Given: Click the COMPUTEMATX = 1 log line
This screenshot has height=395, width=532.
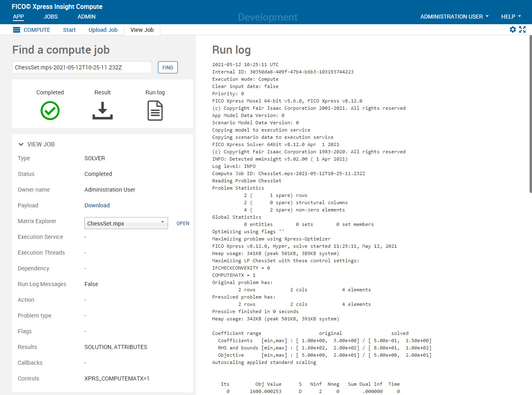Looking at the screenshot, I should [x=234, y=275].
